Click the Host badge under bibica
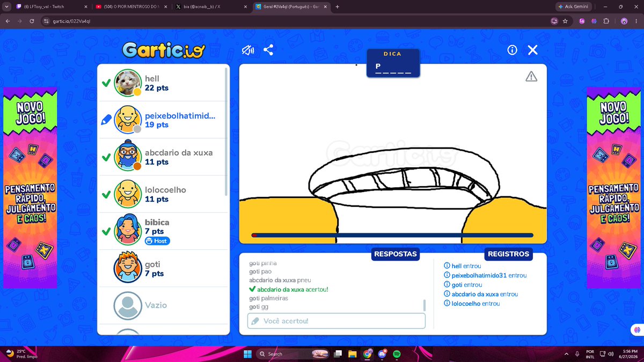 click(x=157, y=241)
